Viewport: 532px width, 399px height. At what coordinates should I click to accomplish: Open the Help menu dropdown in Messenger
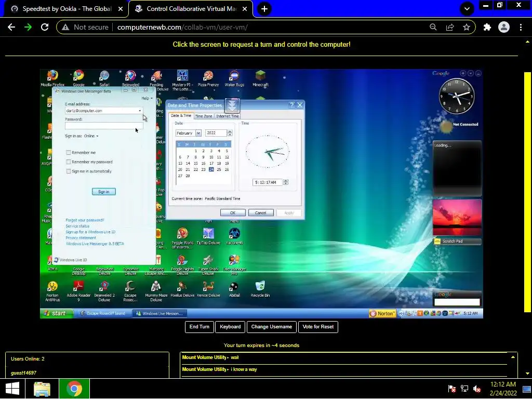[147, 98]
